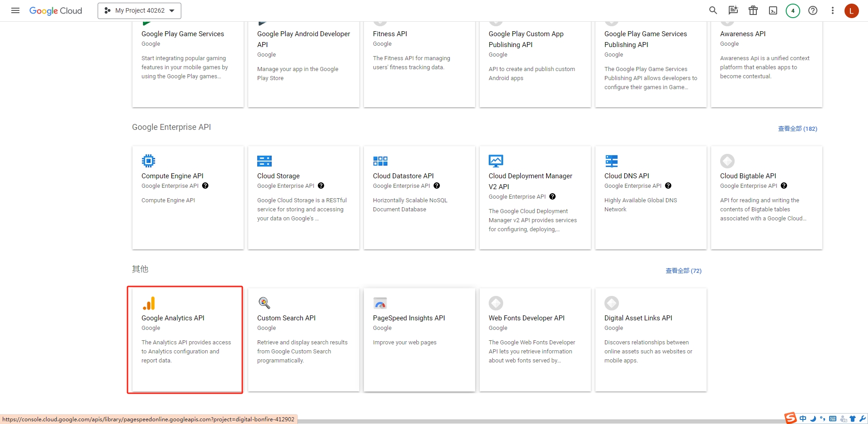Activate the Cloud Shell terminal icon

773,10
